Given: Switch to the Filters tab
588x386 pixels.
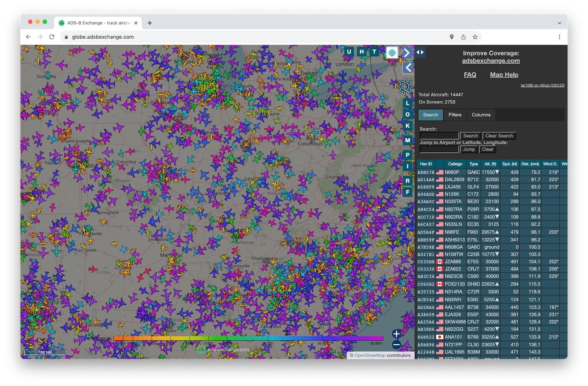Looking at the screenshot, I should coord(455,115).
